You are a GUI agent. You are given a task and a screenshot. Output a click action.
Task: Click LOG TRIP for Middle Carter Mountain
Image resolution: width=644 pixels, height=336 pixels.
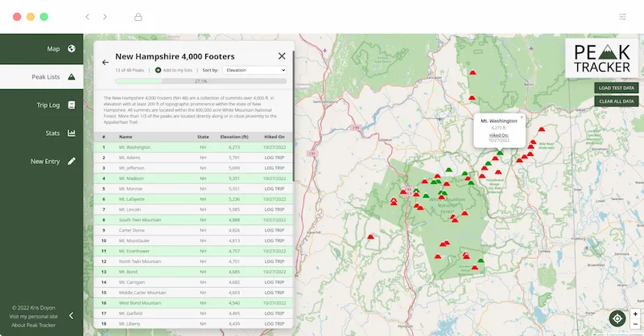click(x=275, y=293)
